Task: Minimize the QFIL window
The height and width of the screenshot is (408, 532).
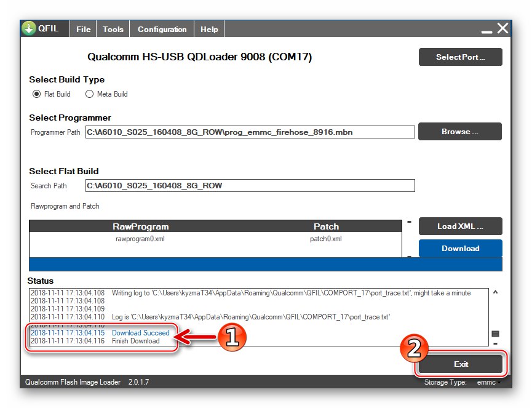Action: click(486, 31)
